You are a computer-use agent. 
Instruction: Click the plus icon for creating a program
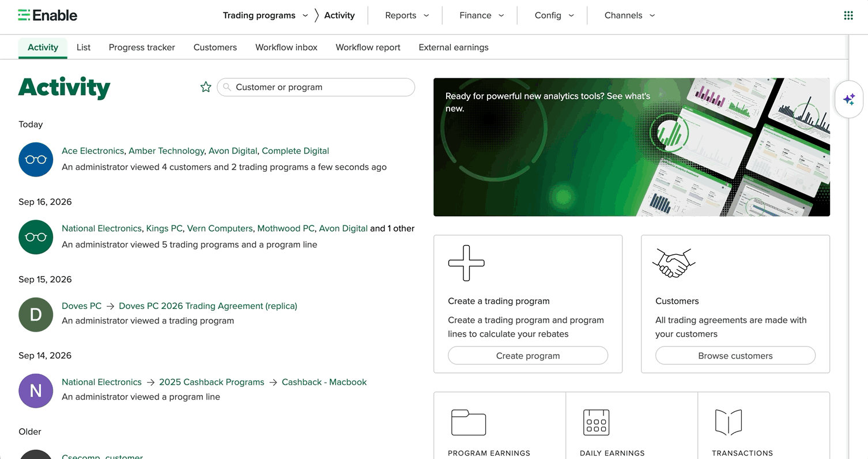[466, 263]
